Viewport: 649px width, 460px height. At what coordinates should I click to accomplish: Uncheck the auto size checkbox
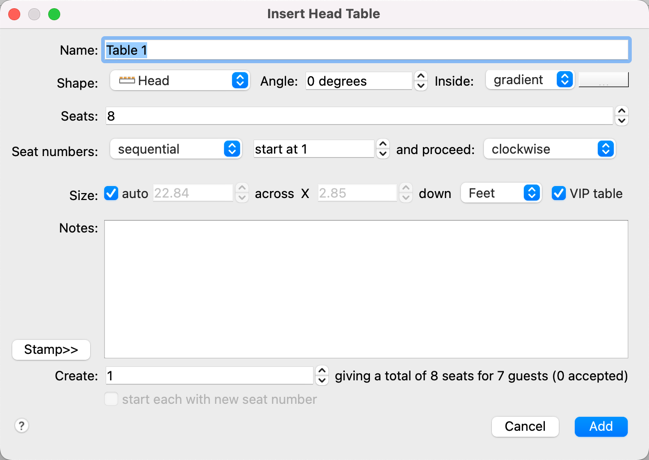111,193
